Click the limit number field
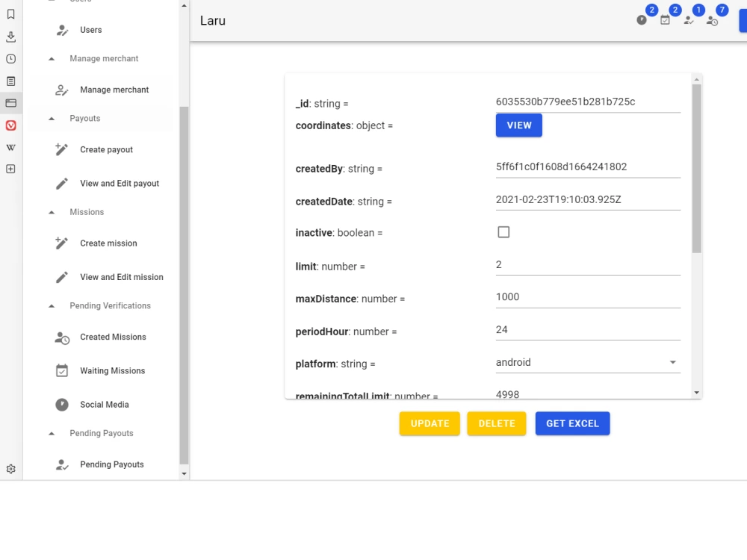The width and height of the screenshot is (747, 560). click(x=588, y=265)
